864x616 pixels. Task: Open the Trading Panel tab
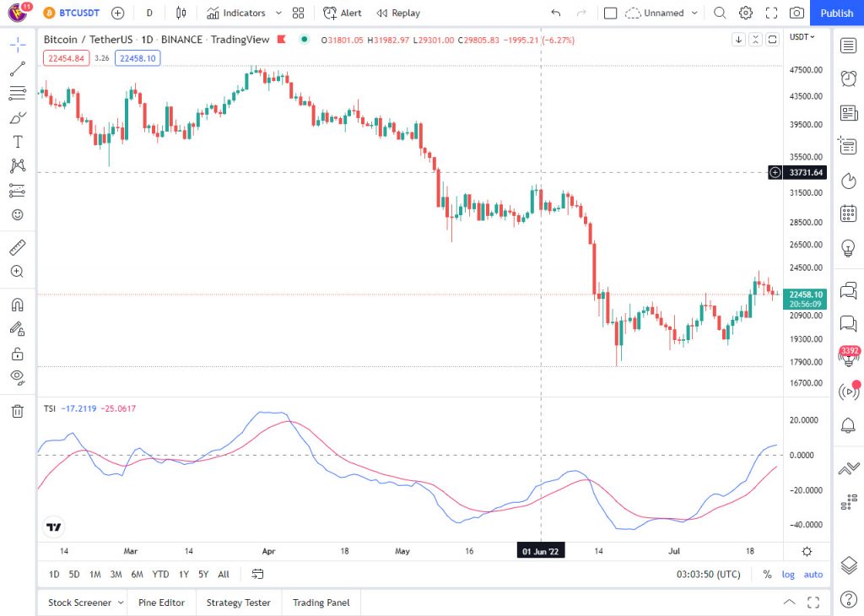coord(321,602)
